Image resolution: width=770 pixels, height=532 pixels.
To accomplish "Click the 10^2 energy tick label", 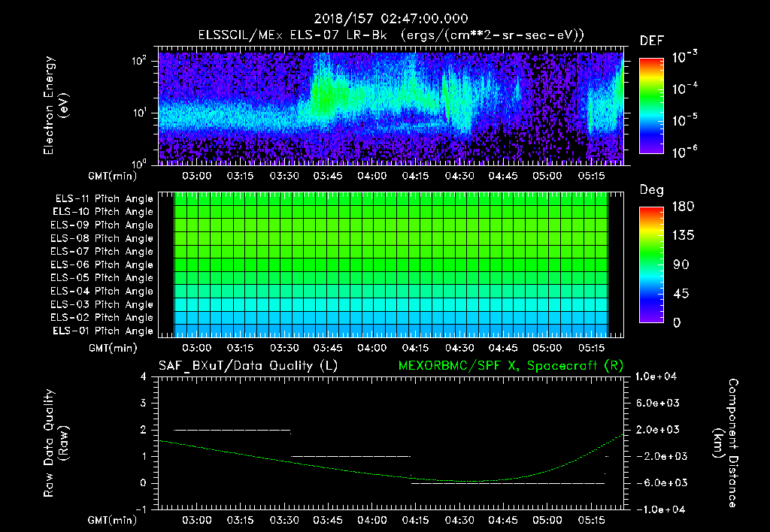I will [x=139, y=62].
